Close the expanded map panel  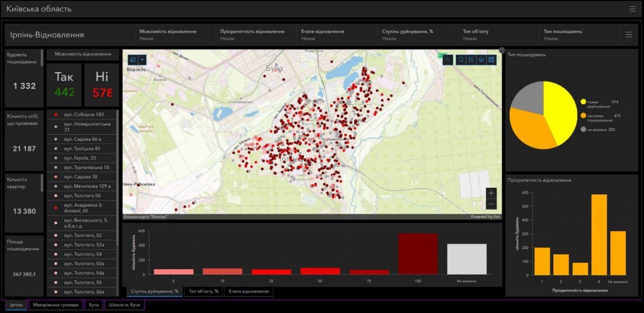[502, 50]
